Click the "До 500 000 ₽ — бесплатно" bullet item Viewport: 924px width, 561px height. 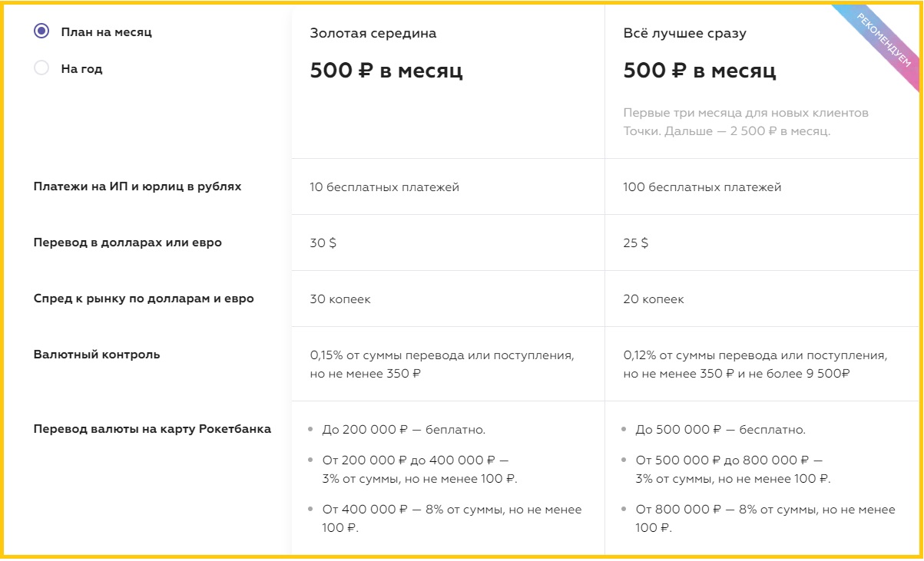pos(720,430)
